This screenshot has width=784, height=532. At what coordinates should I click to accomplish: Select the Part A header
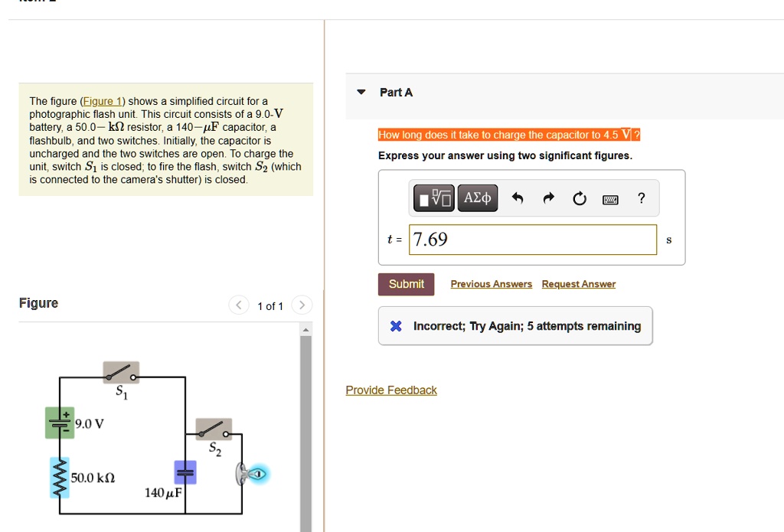(396, 92)
